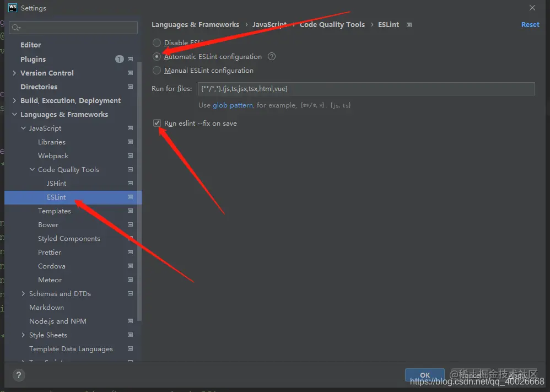
Task: Expand the Version Control section
Action: click(x=14, y=73)
